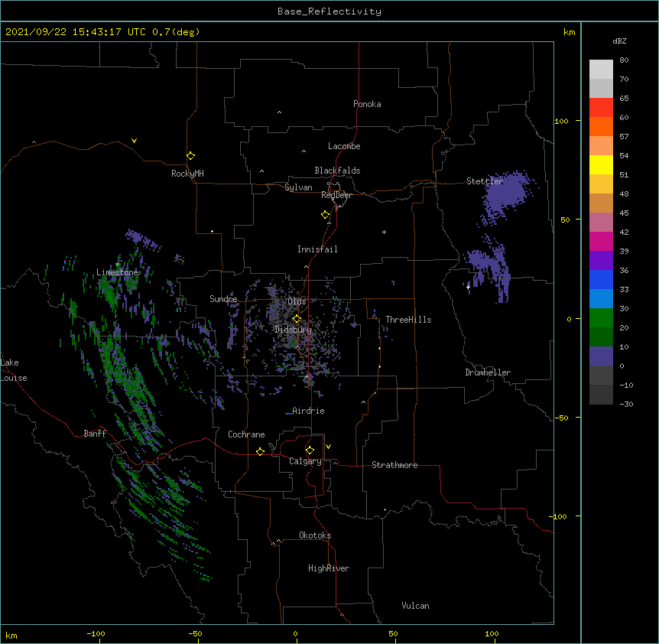Click the Sundre town label
This screenshot has width=659, height=644.
click(x=223, y=299)
